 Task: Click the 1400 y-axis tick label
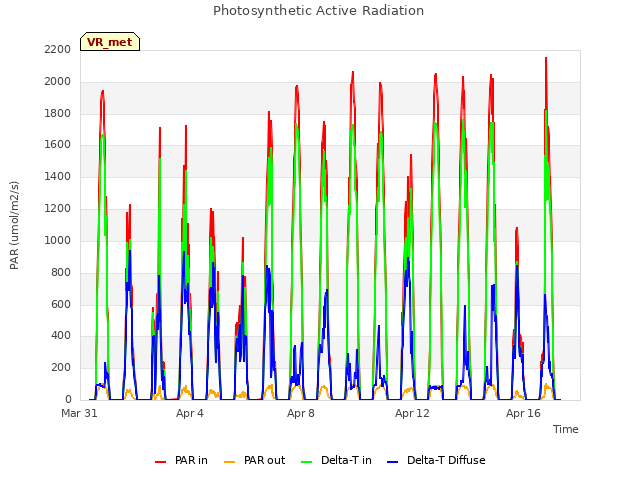[x=58, y=177]
